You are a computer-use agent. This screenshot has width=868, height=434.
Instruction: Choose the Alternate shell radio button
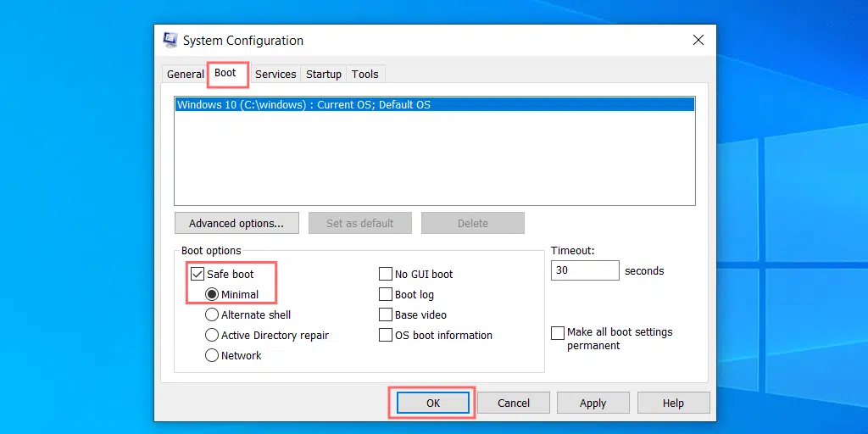[211, 314]
